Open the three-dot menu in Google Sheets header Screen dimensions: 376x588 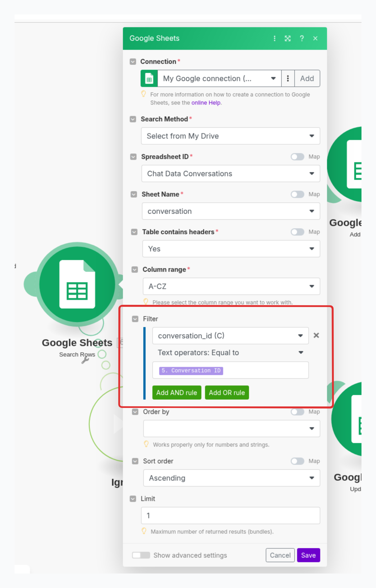(275, 38)
